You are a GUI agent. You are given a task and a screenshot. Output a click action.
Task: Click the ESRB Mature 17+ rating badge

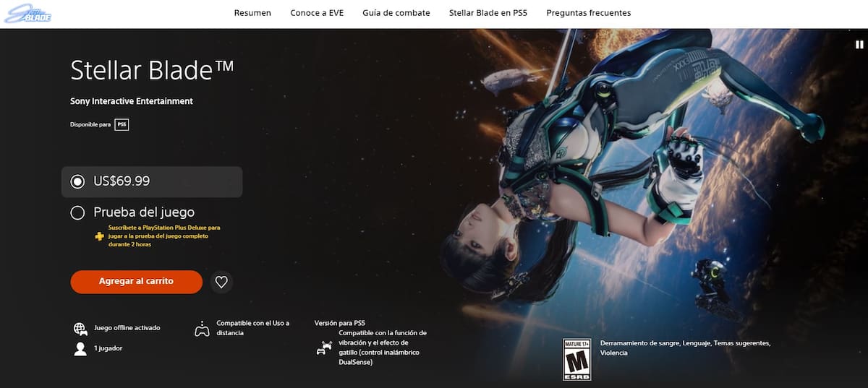coord(577,359)
